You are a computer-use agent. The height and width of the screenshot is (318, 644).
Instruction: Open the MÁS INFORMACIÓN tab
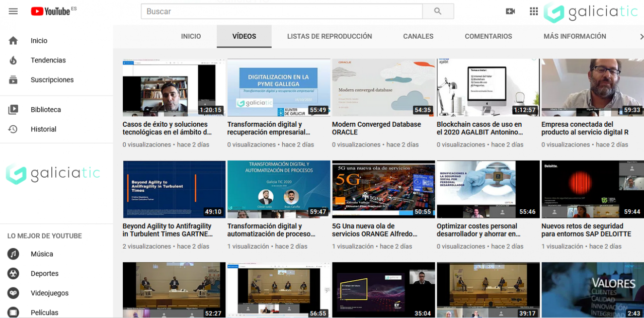pyautogui.click(x=575, y=36)
